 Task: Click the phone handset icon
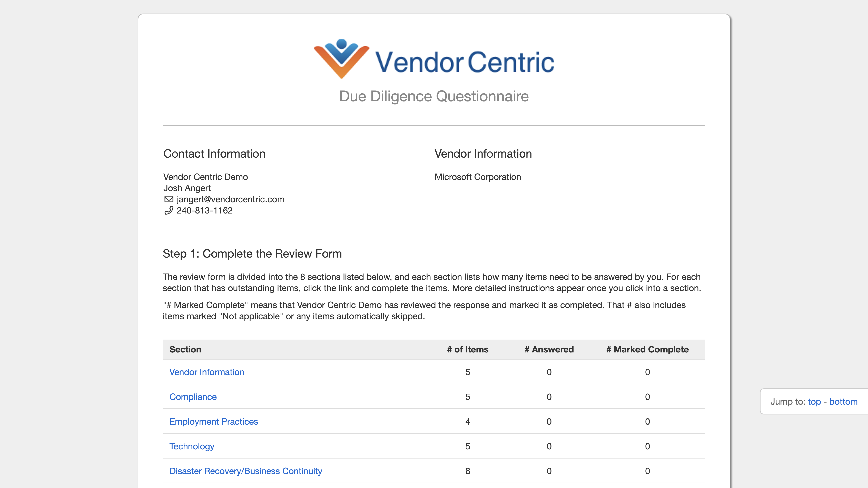coord(169,210)
